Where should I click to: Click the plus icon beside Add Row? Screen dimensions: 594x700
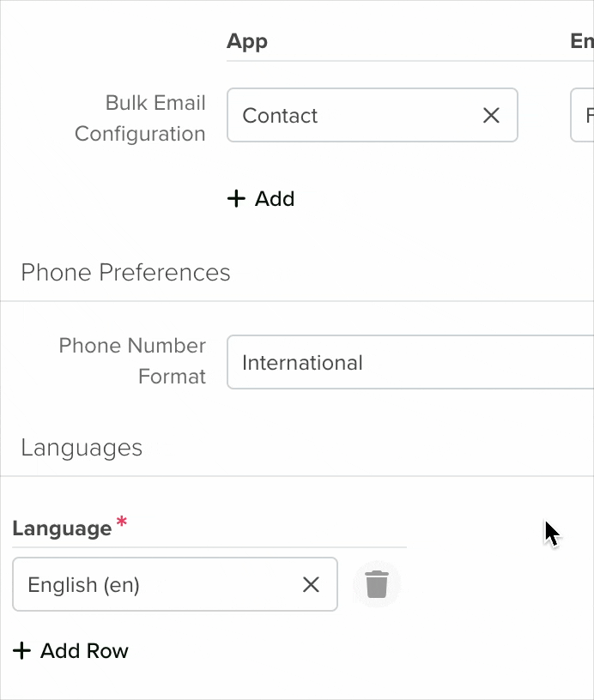(x=21, y=651)
